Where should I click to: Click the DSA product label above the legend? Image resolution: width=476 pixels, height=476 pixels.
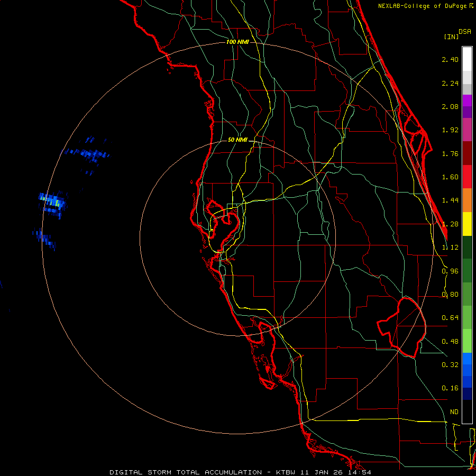point(465,32)
